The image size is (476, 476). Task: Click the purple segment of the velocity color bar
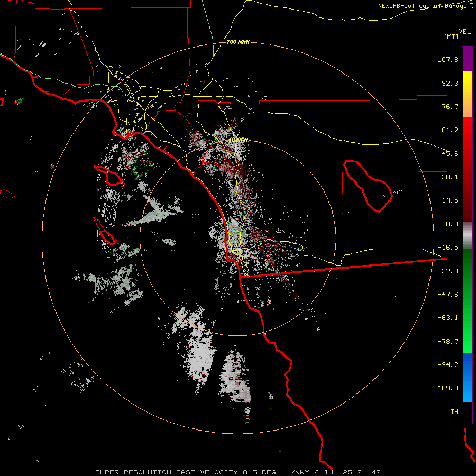click(x=467, y=59)
